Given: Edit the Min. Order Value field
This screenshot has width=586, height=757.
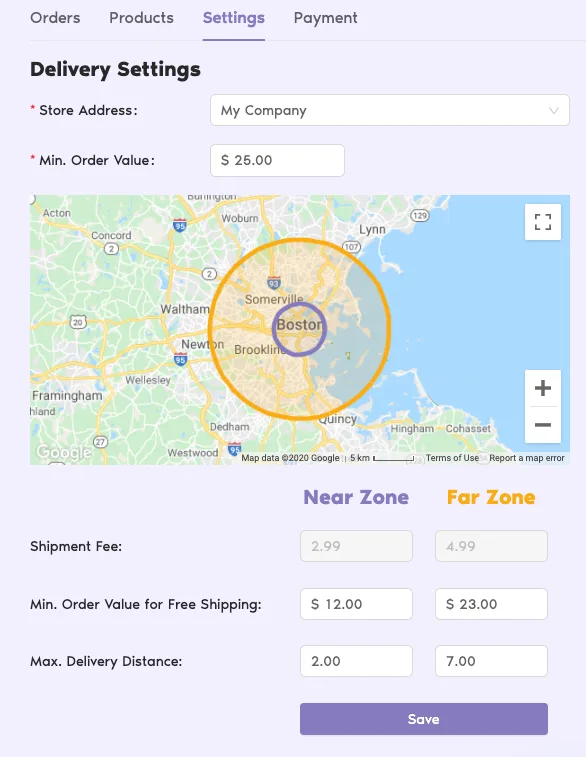Looking at the screenshot, I should tap(277, 160).
